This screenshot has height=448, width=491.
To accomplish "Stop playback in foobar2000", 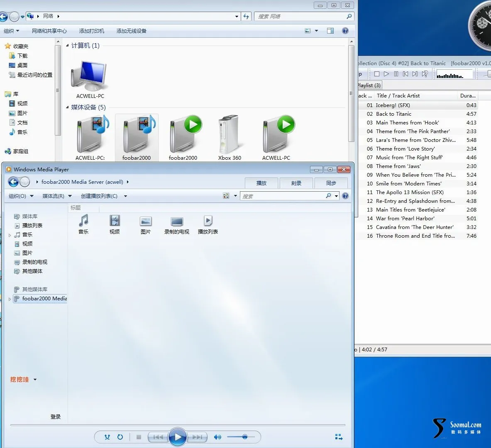I will (377, 74).
